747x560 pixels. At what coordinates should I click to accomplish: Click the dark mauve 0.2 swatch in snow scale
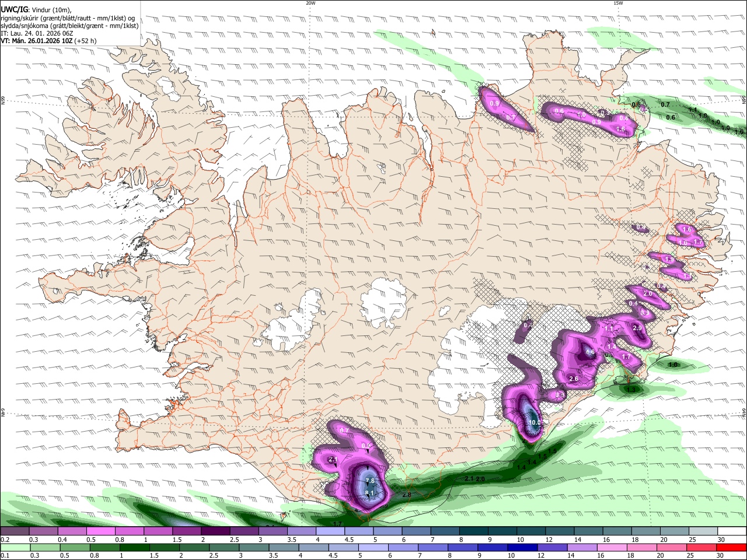tap(15, 531)
